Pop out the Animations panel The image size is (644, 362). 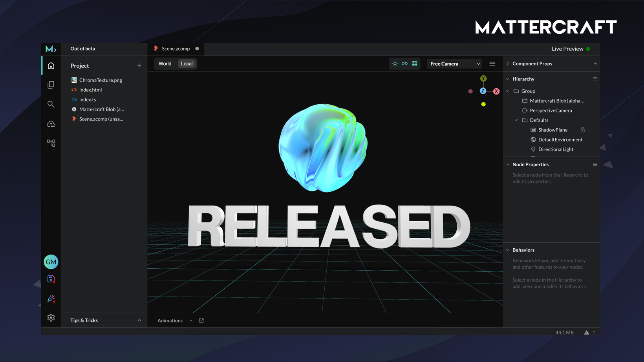point(201,320)
